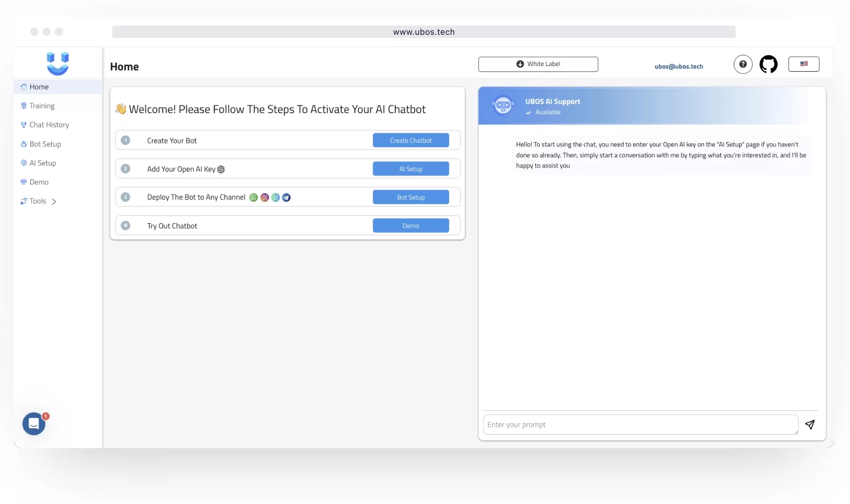Open the language flag selector

point(804,64)
